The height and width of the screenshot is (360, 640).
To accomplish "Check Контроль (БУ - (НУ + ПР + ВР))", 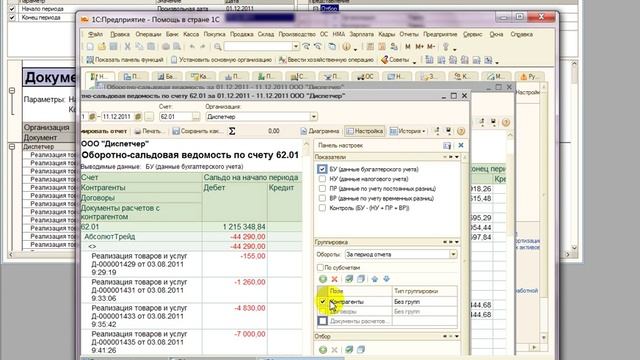I will pos(322,208).
